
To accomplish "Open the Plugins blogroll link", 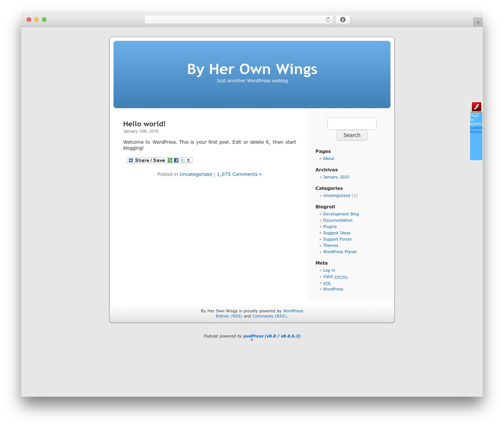I will 330,227.
